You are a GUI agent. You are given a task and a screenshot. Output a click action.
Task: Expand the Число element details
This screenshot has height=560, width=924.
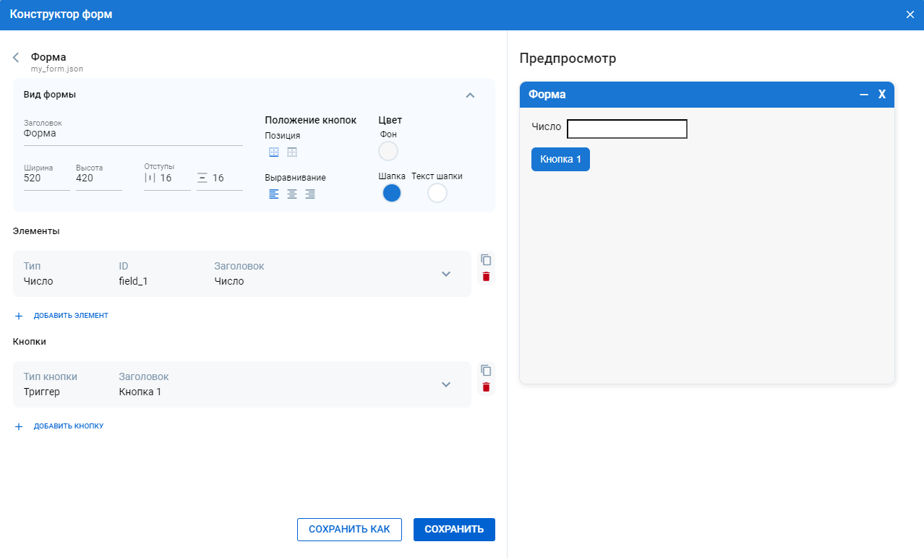pos(446,274)
